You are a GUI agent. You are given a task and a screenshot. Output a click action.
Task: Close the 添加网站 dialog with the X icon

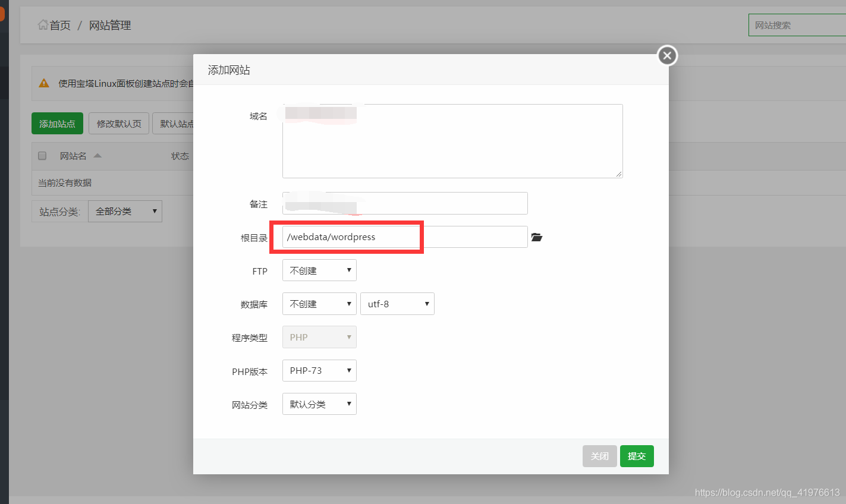[667, 55]
